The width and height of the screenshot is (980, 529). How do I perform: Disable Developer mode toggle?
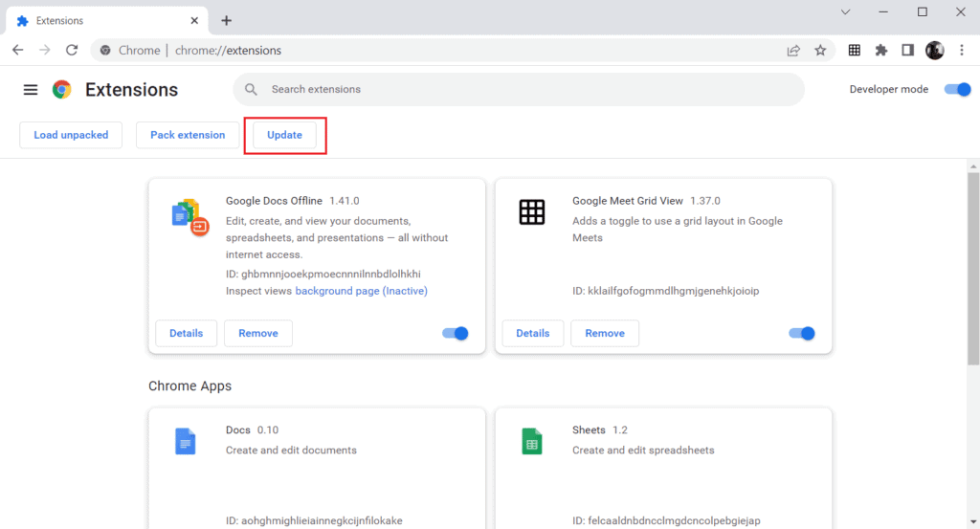pos(957,89)
